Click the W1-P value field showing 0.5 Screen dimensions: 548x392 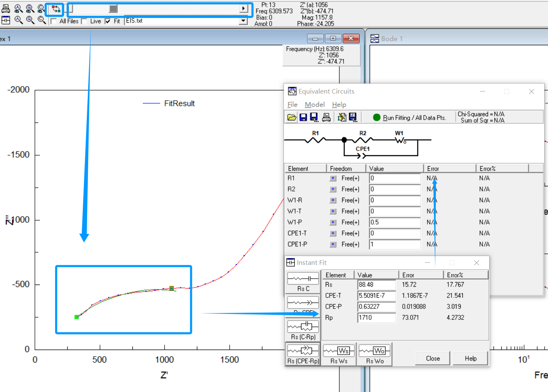(395, 222)
